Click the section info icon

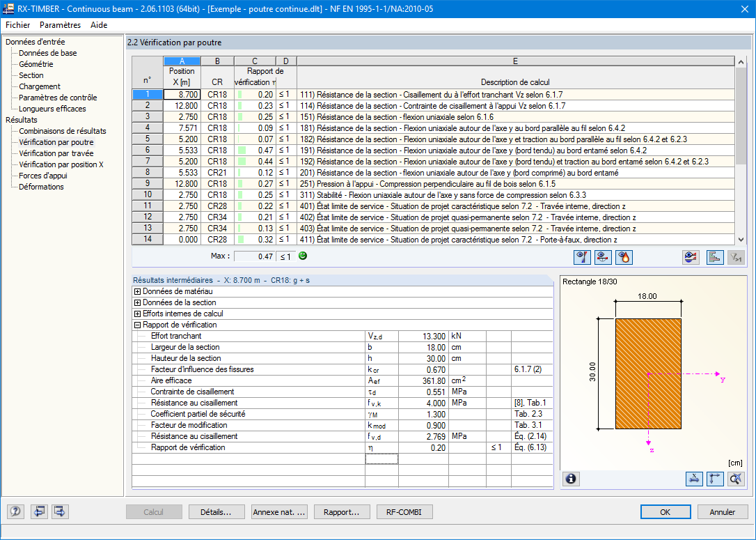(x=571, y=479)
